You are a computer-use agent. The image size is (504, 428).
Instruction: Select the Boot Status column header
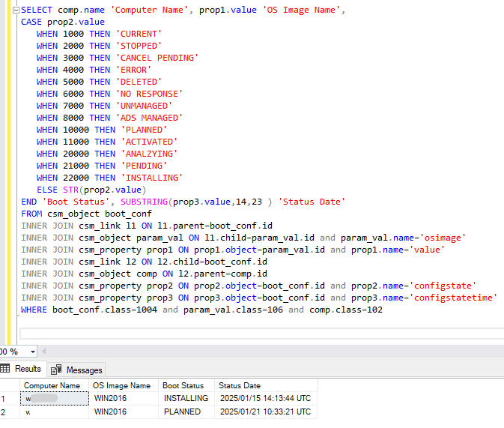point(183,385)
